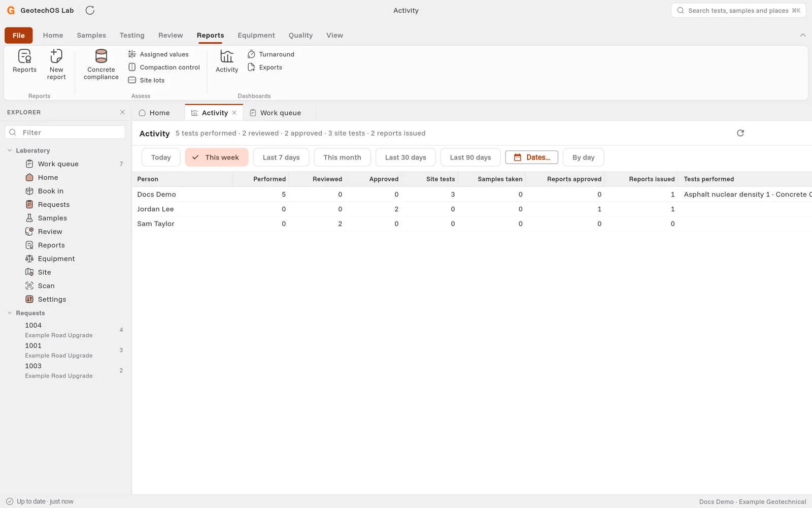Open the Reports icon in ribbon
812x508 pixels.
[24, 61]
